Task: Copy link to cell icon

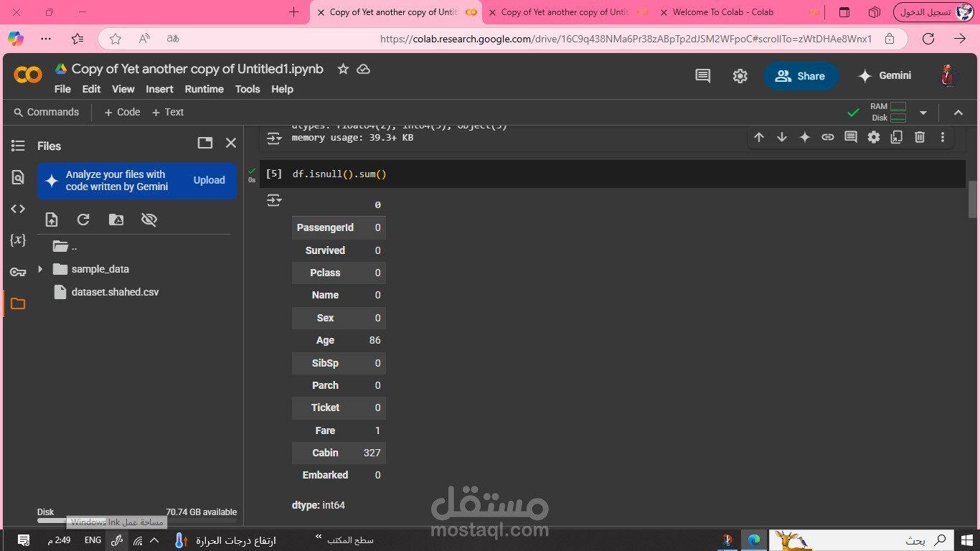Action: 828,137
